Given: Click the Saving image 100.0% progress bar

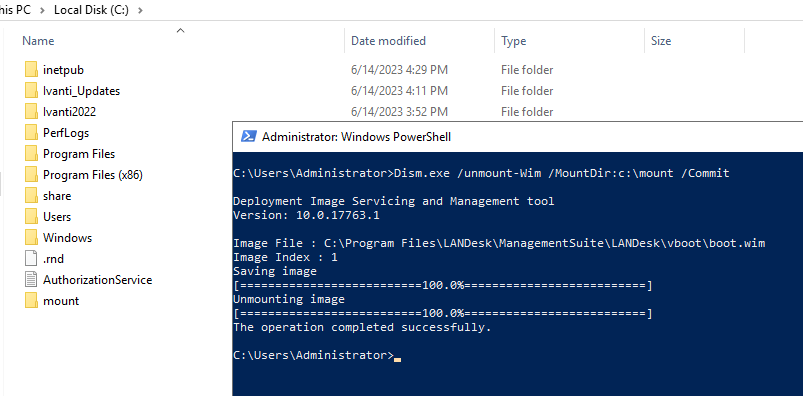Looking at the screenshot, I should [x=442, y=285].
